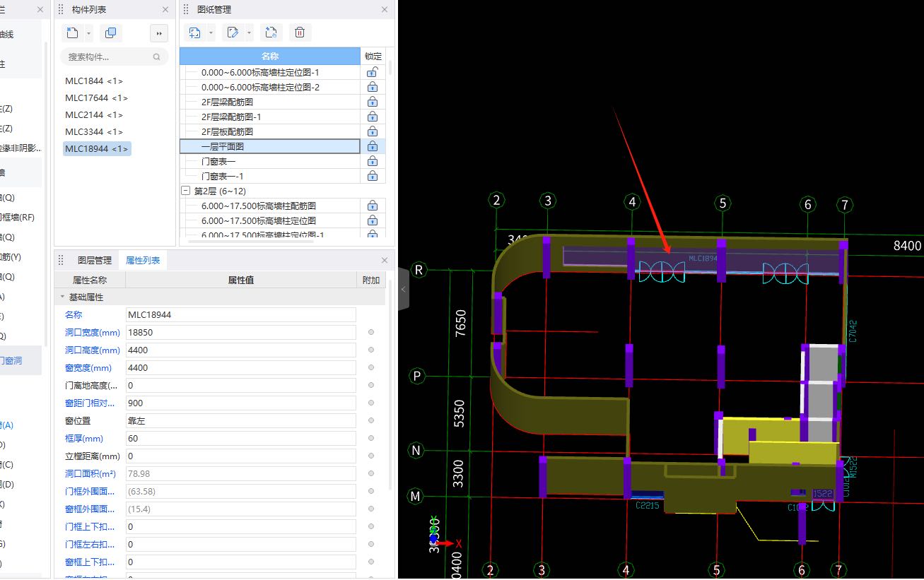This screenshot has width=924, height=580.
Task: Select component MLC3344 in the list
Action: [94, 132]
